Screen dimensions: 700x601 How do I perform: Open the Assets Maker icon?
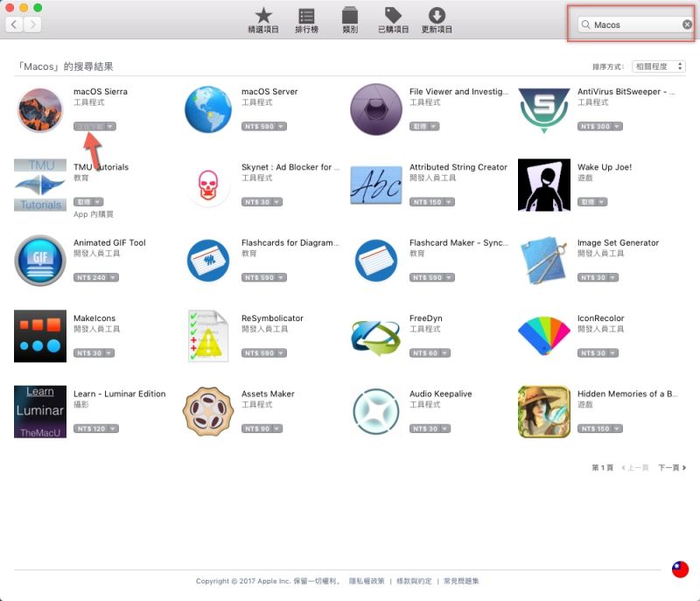[x=208, y=411]
